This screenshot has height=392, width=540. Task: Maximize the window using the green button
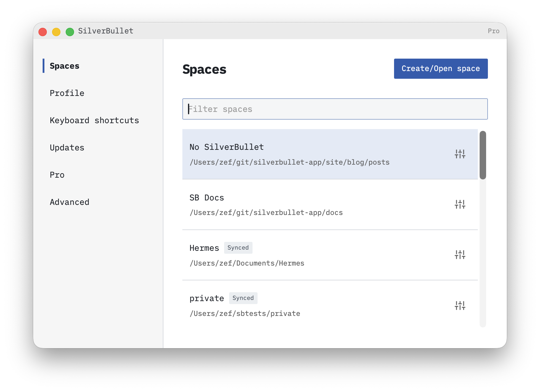click(70, 32)
